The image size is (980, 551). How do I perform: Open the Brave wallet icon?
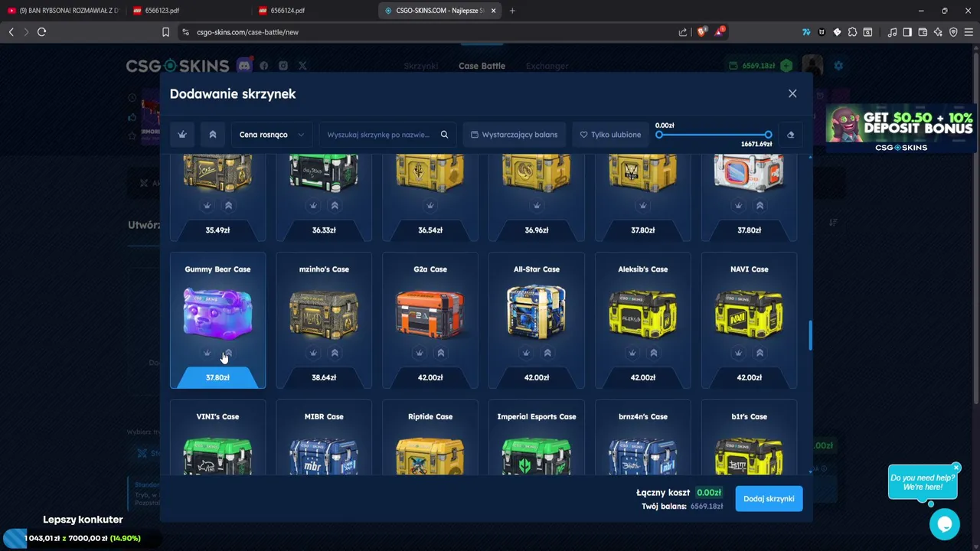pyautogui.click(x=923, y=32)
